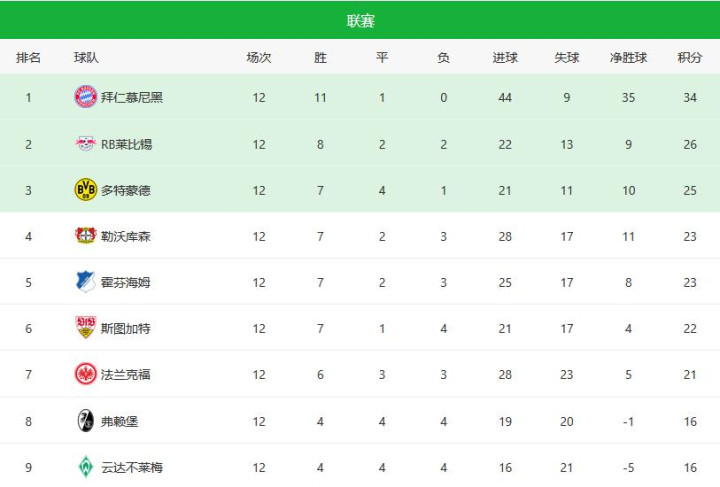Open the 多特蒙德 team link

(x=126, y=190)
